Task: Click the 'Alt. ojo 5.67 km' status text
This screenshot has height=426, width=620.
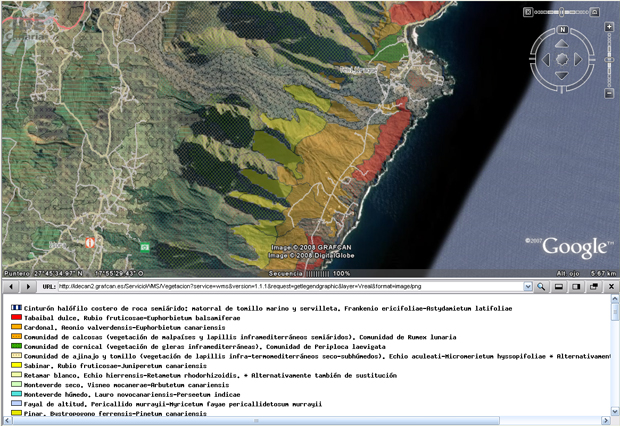Action: (x=586, y=273)
